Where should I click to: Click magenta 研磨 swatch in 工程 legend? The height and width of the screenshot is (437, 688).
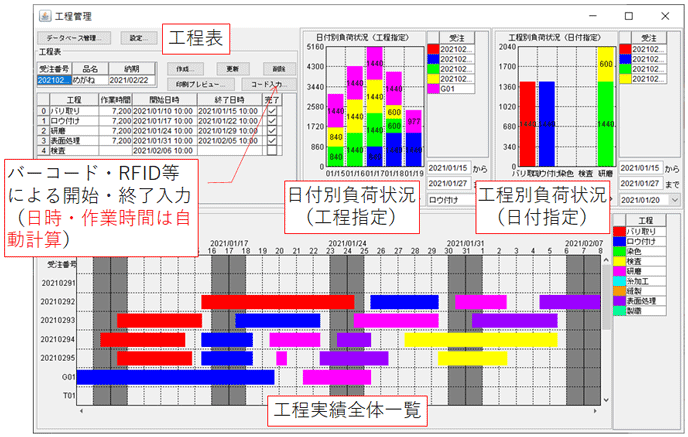point(619,271)
